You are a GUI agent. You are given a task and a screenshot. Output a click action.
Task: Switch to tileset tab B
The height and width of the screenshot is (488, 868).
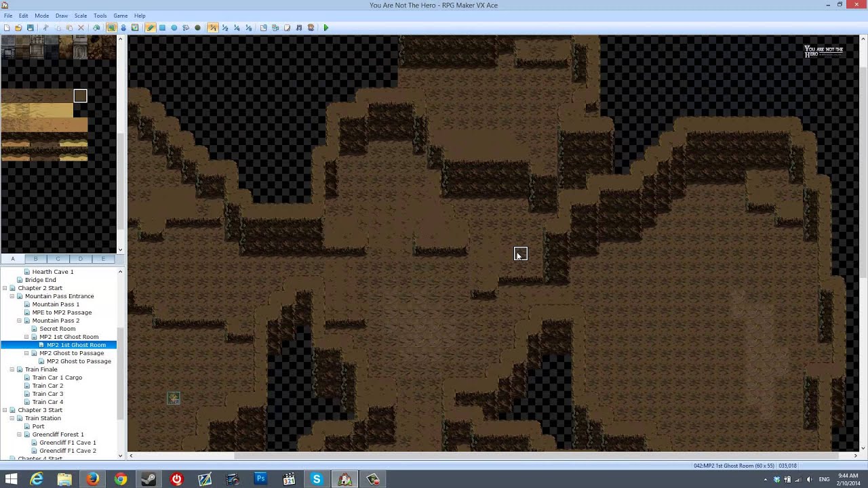[x=35, y=259]
